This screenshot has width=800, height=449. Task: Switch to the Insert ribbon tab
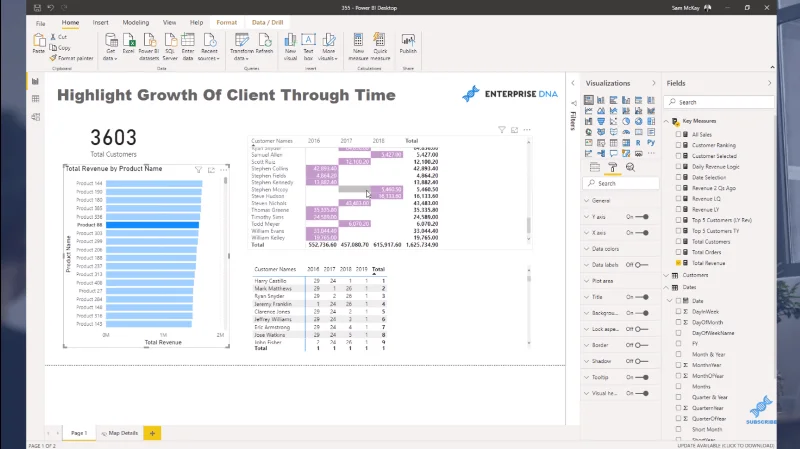[x=101, y=22]
